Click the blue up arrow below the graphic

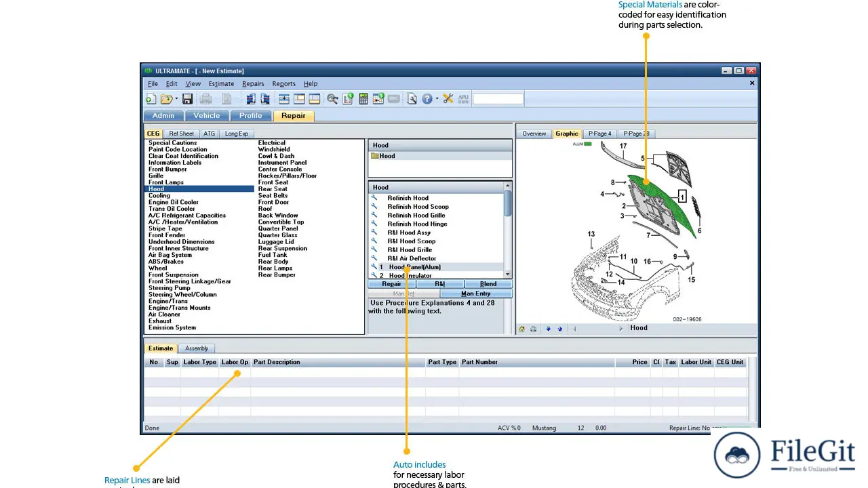(x=559, y=329)
